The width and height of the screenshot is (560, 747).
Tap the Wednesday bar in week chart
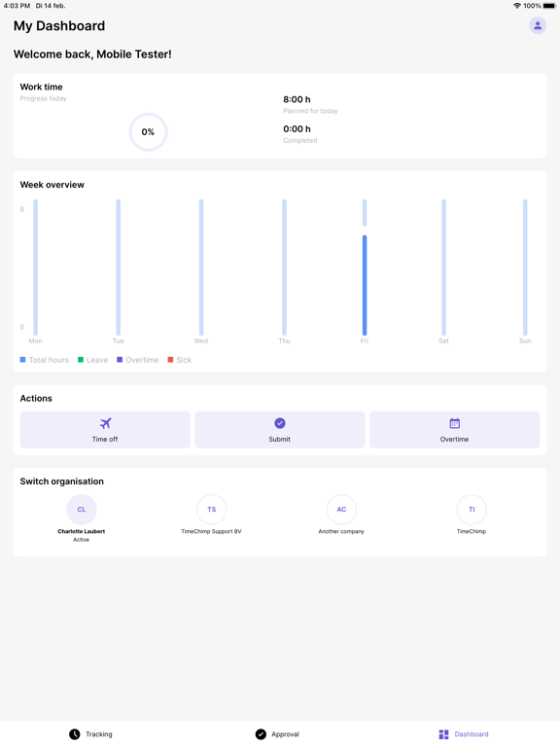201,267
